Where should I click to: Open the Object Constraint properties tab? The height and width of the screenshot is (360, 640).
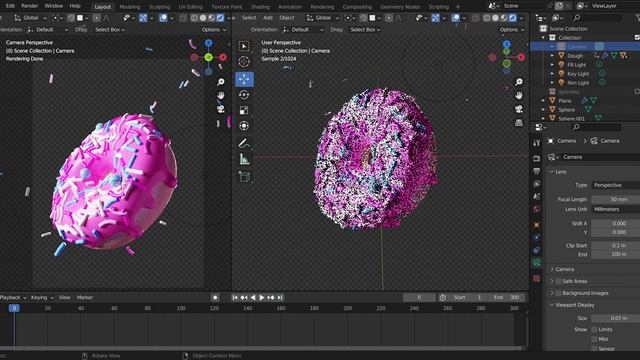[x=537, y=250]
